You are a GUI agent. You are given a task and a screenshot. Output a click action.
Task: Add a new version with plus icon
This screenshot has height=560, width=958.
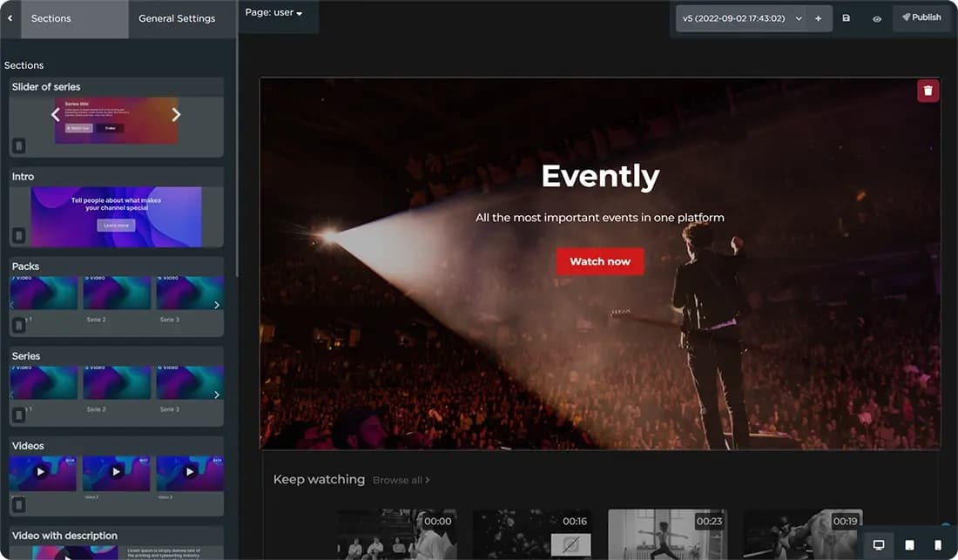[818, 18]
